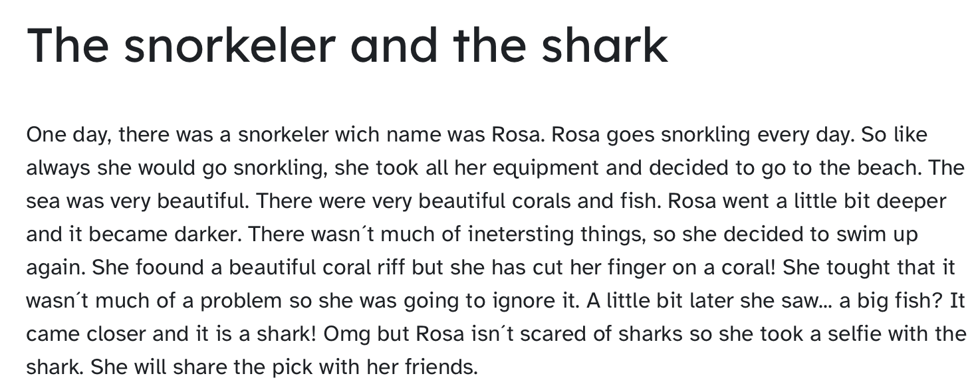This screenshot has width=980, height=392.
Task: Click the word "closer" in the story
Action: tap(116, 334)
